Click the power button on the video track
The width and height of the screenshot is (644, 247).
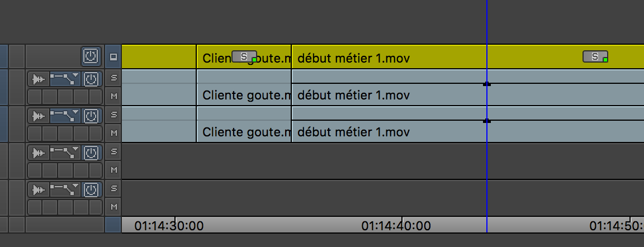point(91,56)
